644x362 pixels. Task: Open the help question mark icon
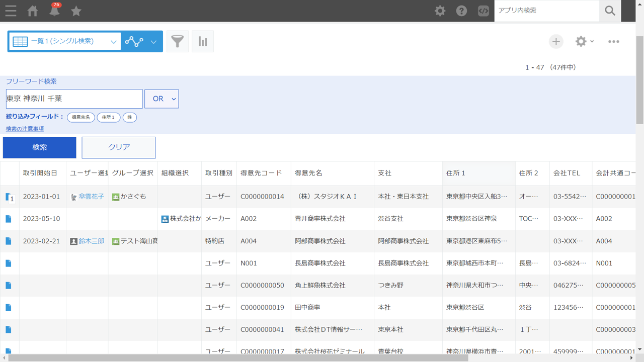click(461, 11)
